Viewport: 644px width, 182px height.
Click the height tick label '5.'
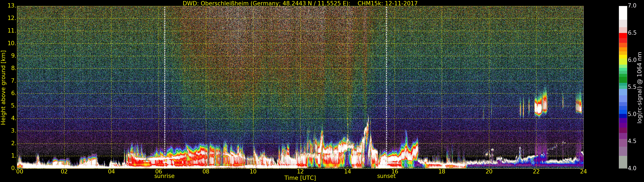tap(14, 106)
